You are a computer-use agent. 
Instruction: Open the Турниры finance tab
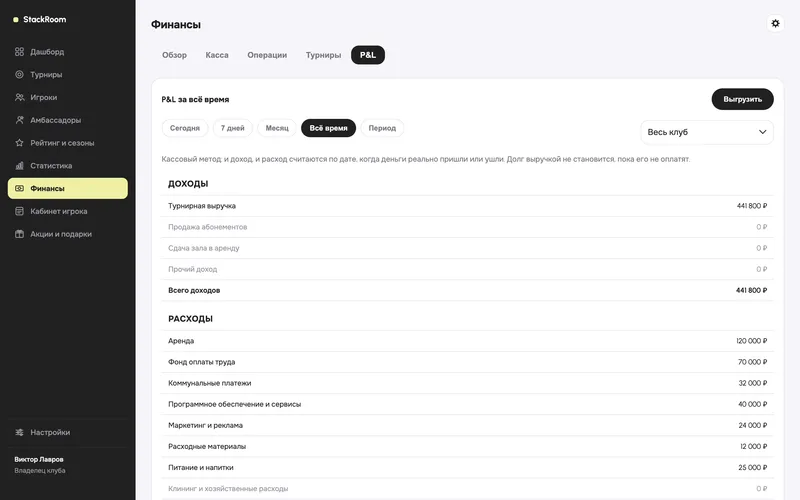(323, 55)
